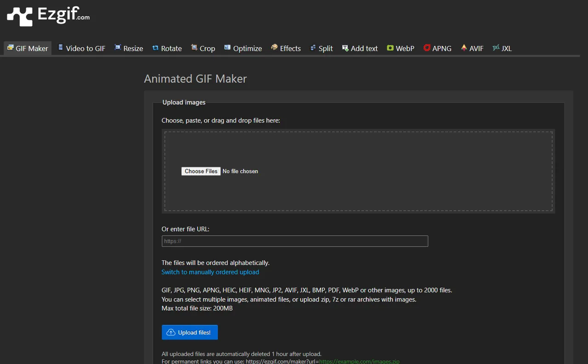The height and width of the screenshot is (364, 588).
Task: Switch to manually ordered upload link
Action: click(x=210, y=272)
